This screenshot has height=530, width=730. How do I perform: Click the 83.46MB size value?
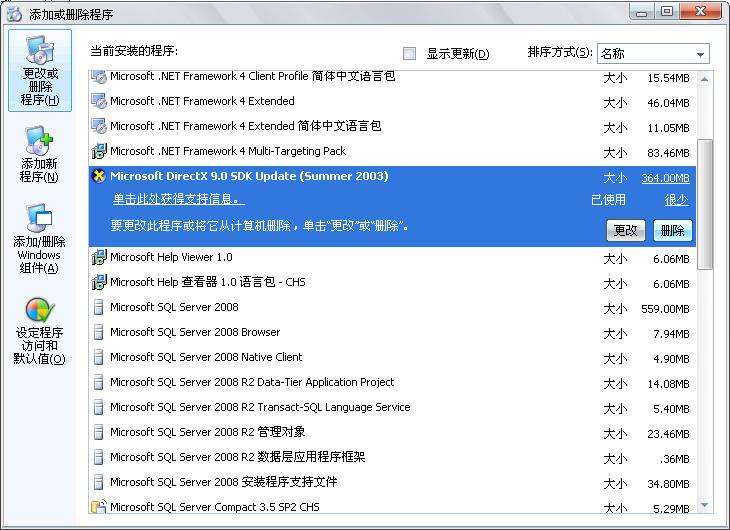(668, 153)
